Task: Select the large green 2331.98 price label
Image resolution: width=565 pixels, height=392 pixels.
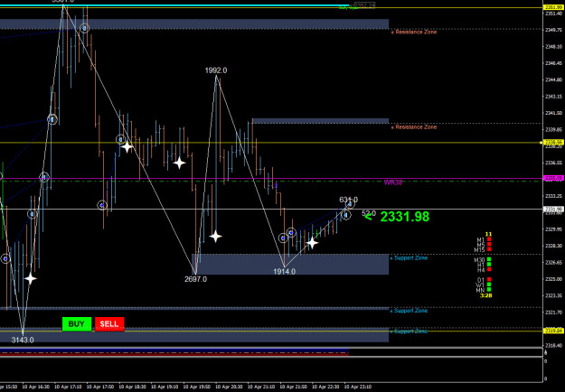Action: 405,217
